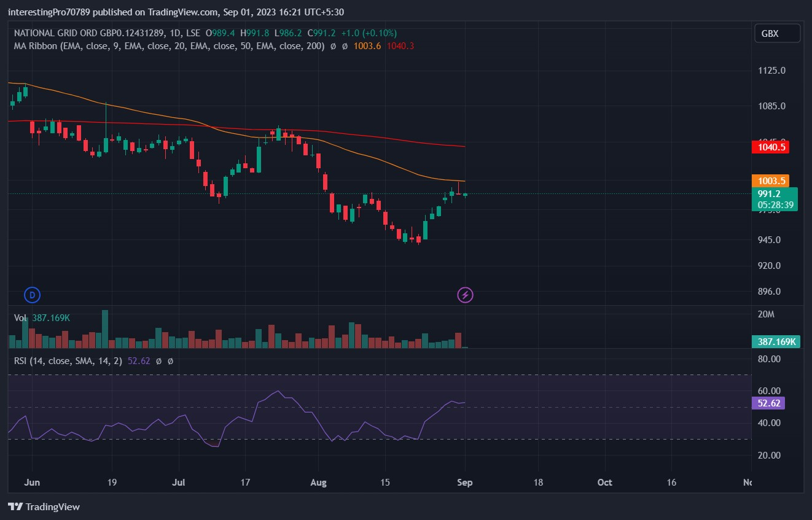Click the 1125.0 price axis label
This screenshot has height=520, width=812.
pyautogui.click(x=772, y=71)
